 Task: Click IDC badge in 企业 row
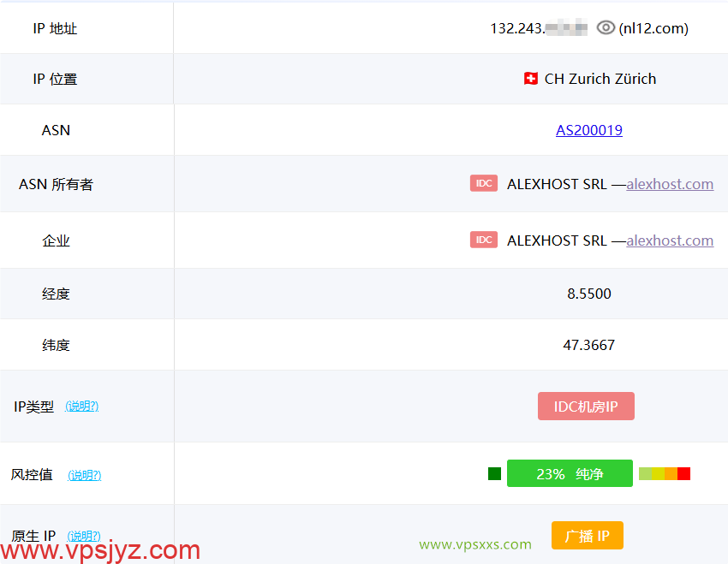coord(484,240)
